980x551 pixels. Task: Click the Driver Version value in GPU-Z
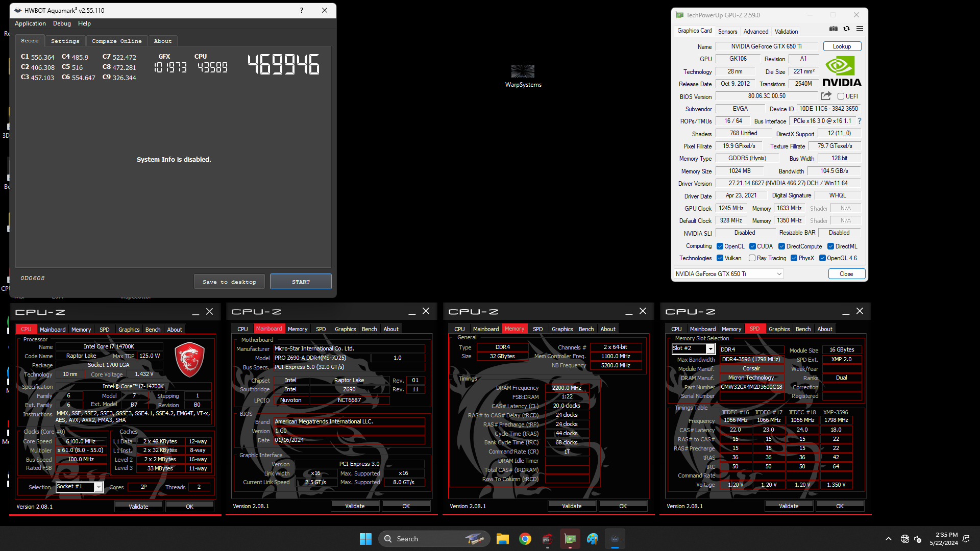788,183
